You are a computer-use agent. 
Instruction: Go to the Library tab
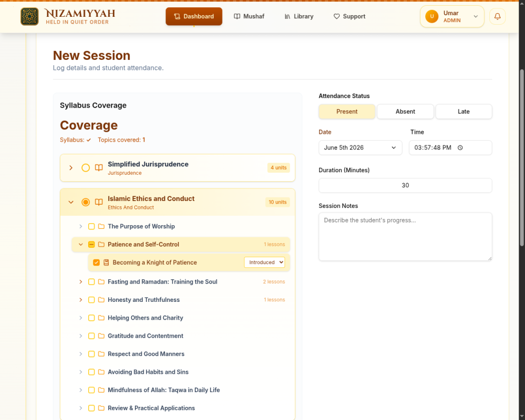tap(299, 16)
